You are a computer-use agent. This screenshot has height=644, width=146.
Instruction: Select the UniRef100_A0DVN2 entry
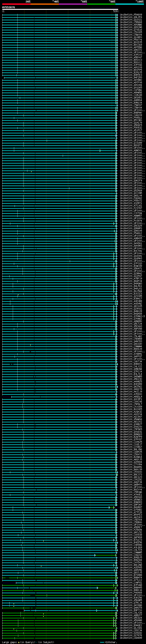pyautogui.click(x=131, y=304)
